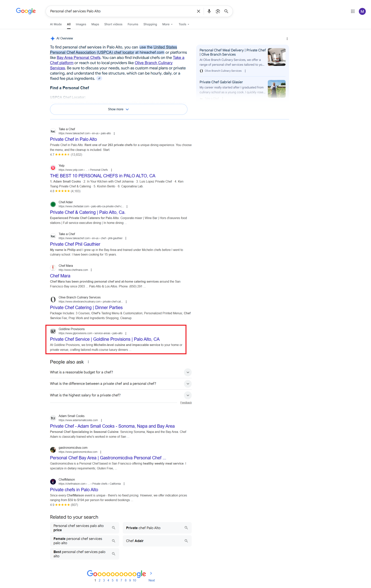Click the voice search microphone icon
Image resolution: width=371 pixels, height=588 pixels.
click(x=209, y=11)
